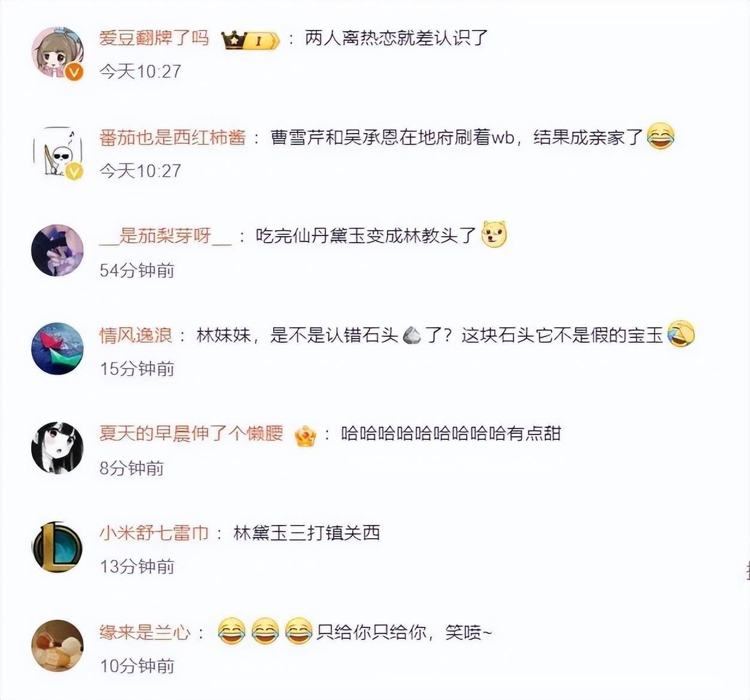
Task: Click timestamp 54分钟前
Action: click(137, 270)
